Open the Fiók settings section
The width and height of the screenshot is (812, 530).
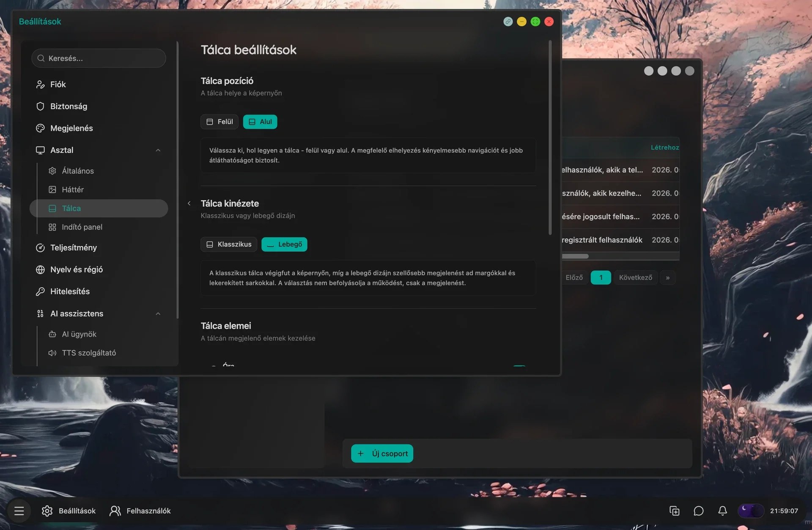99,84
